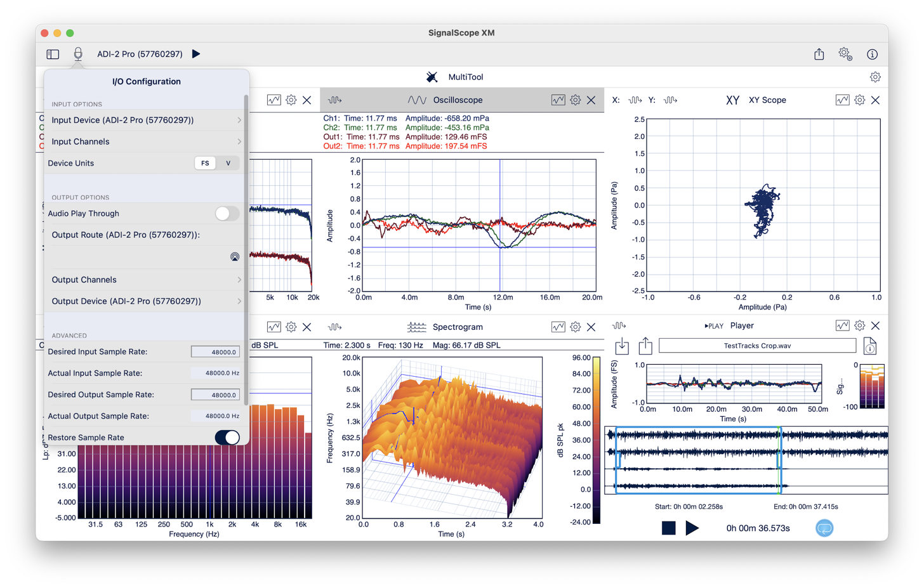Toggle the Player loop button
This screenshot has height=588, width=924.
824,528
